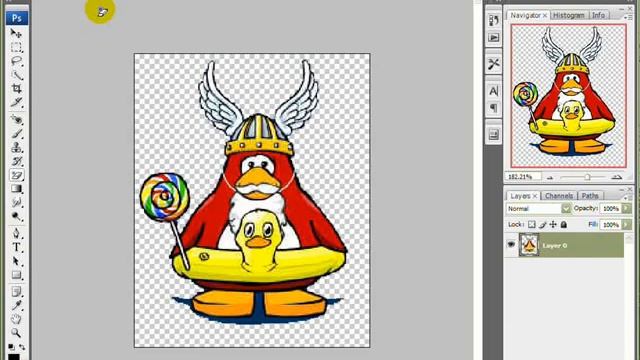The height and width of the screenshot is (360, 640).
Task: Click the Navigator zoom percentage field
Action: (524, 177)
